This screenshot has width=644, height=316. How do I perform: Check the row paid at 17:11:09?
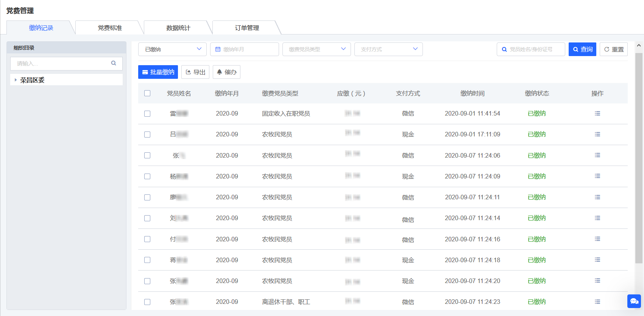pyautogui.click(x=147, y=135)
